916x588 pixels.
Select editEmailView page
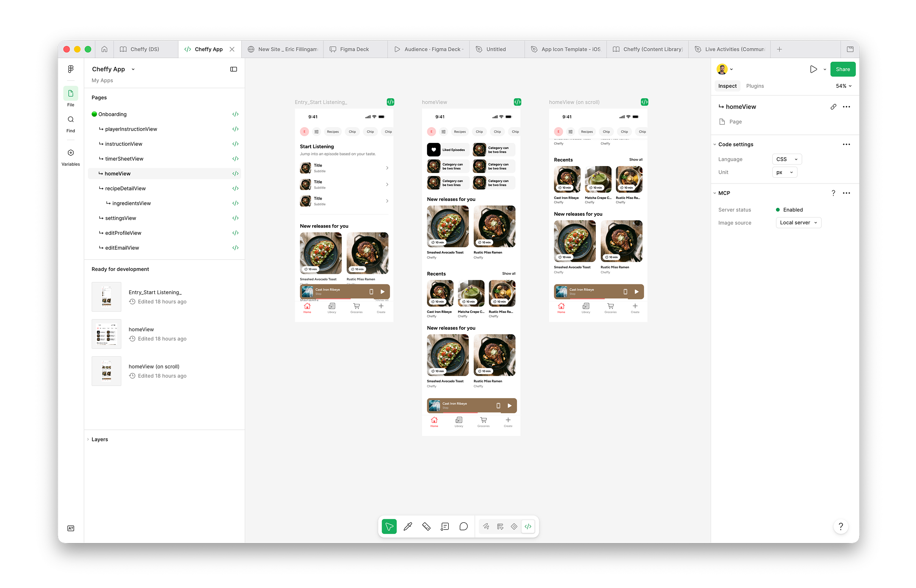[x=165, y=248]
